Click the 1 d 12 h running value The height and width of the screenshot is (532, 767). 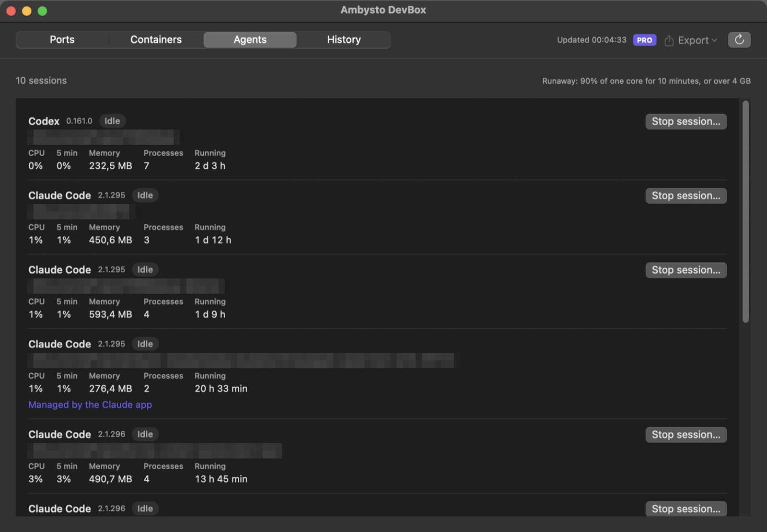[213, 240]
